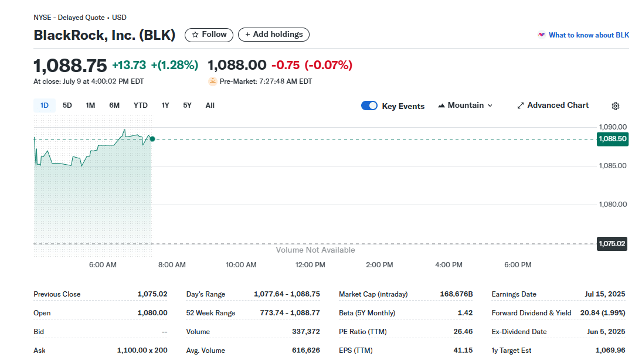Click the Day's Range value
Screen dimensions: 642x364
(x=287, y=294)
